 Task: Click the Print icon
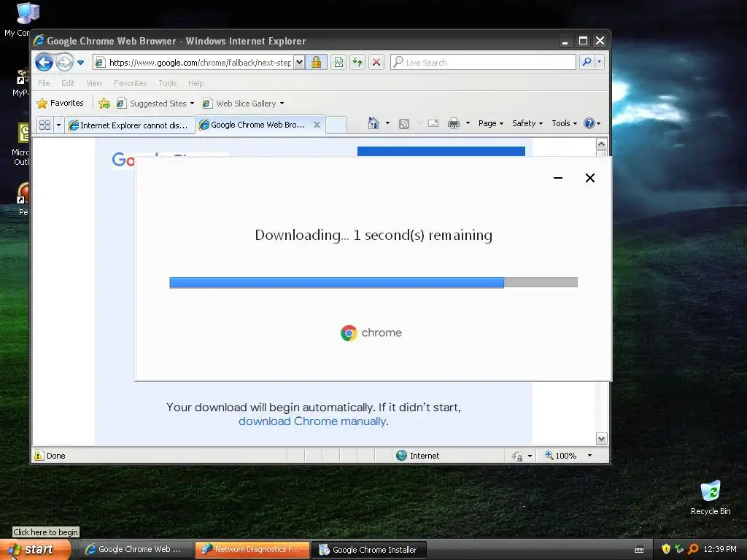coord(454,124)
